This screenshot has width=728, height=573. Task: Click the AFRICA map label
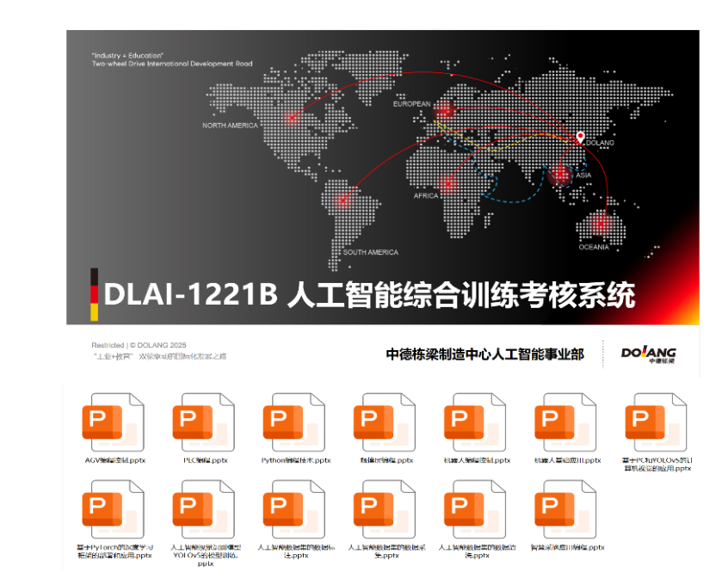point(426,196)
